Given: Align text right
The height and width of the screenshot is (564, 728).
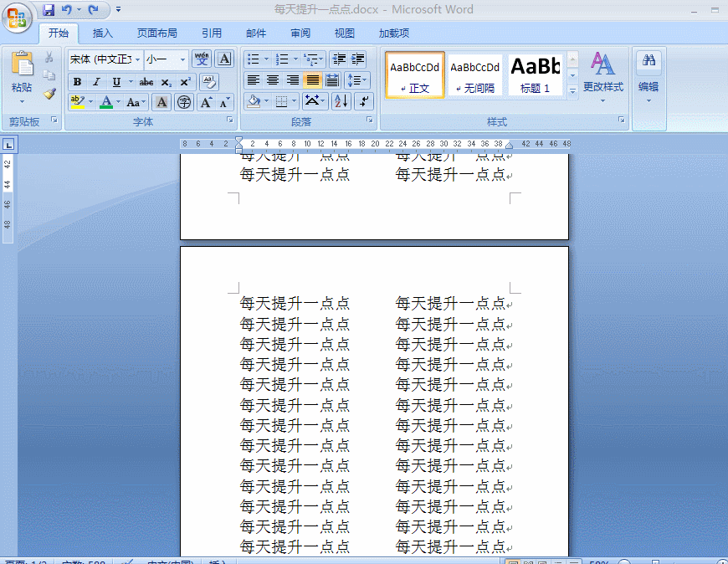Looking at the screenshot, I should coord(293,80).
